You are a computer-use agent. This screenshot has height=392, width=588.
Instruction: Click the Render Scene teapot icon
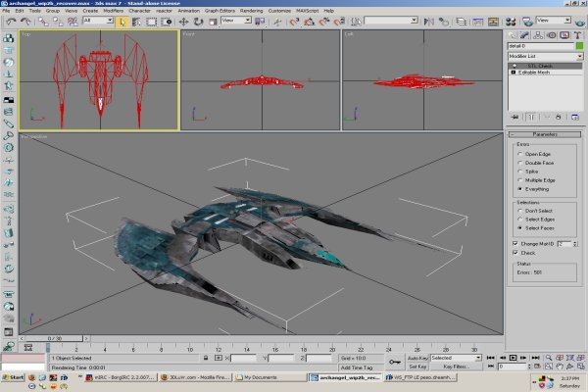pos(527,22)
